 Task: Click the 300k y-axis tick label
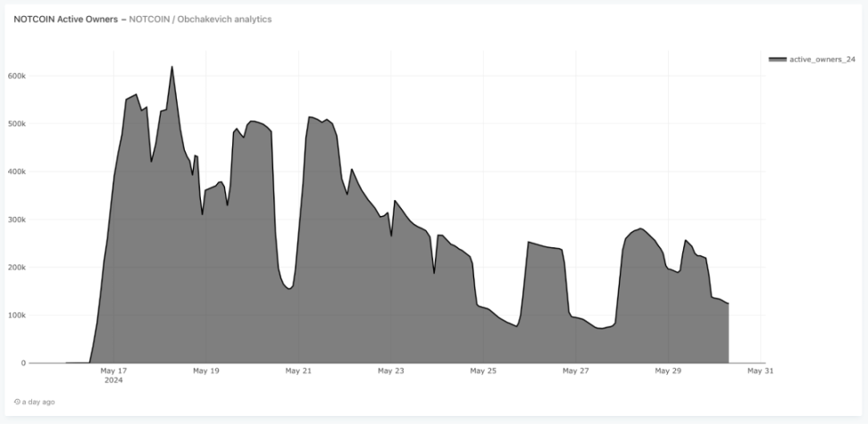tap(16, 220)
